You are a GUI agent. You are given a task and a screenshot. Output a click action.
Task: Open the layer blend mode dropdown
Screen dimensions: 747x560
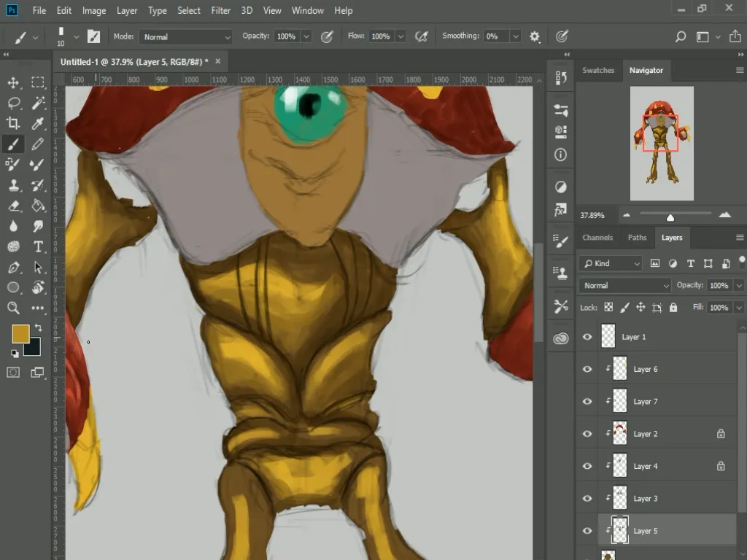tap(625, 286)
